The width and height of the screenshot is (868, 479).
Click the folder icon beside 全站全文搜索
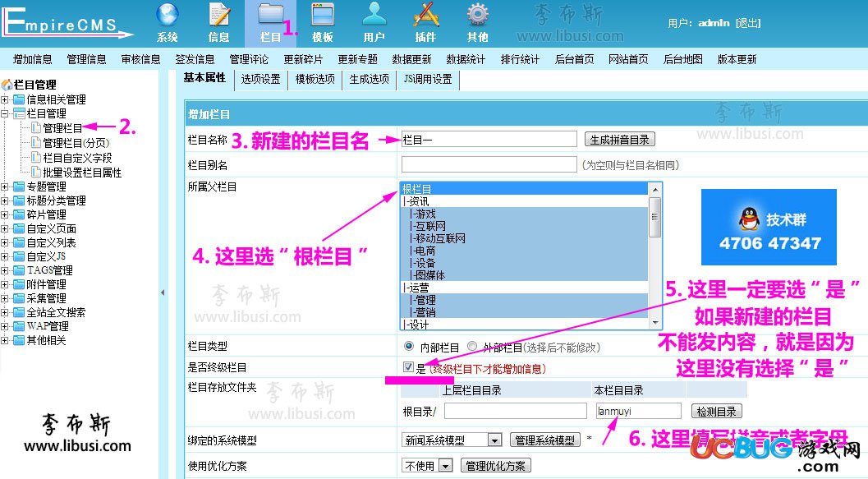(x=20, y=312)
